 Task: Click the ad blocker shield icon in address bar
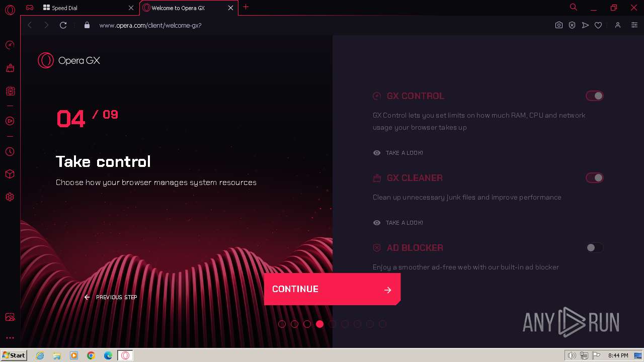pyautogui.click(x=572, y=25)
